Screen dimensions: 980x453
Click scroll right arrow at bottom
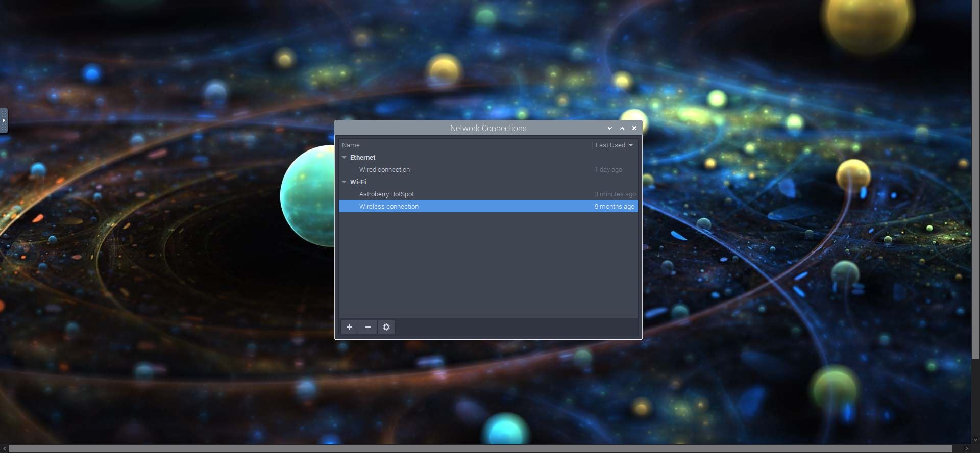pos(966,449)
